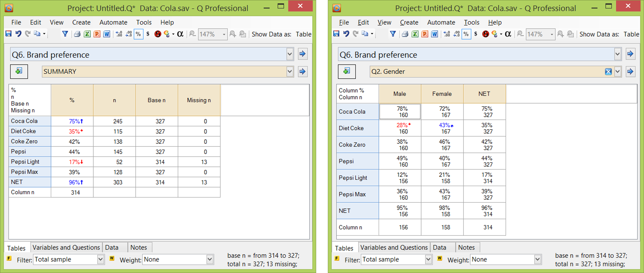Toggle the percent sign button in the right window
This screenshot has width=644, height=273.
tap(466, 34)
